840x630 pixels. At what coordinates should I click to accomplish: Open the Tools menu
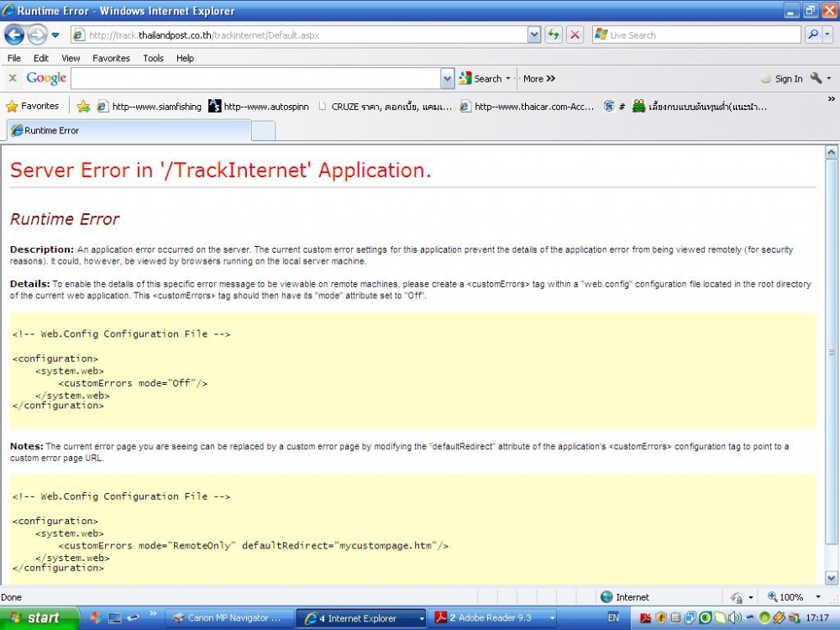click(x=153, y=58)
